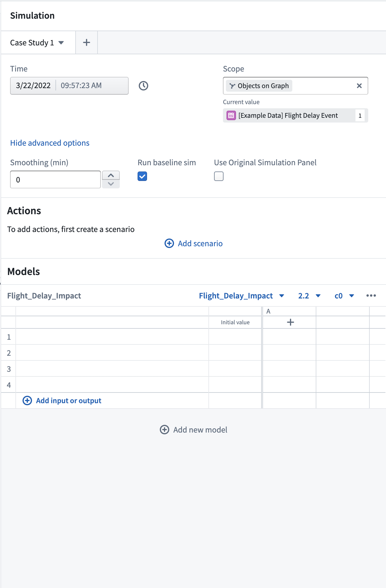Hide advanced options link

point(50,143)
